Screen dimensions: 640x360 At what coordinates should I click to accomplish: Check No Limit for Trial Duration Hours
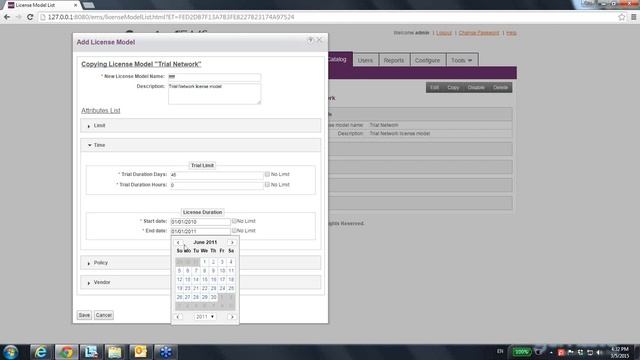click(x=267, y=184)
